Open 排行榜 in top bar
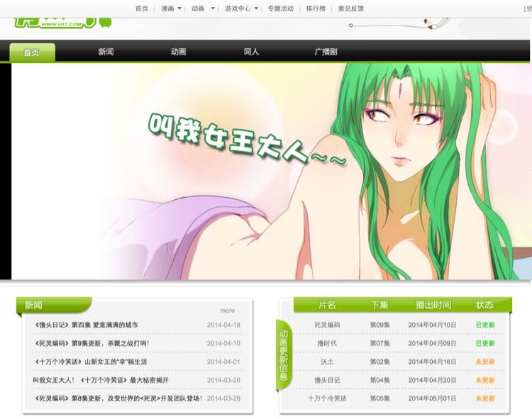The image size is (532, 419). [316, 9]
